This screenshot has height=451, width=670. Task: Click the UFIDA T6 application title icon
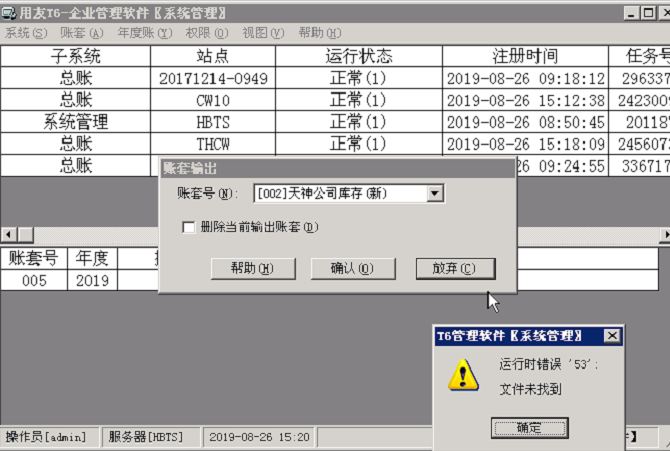pyautogui.click(x=9, y=13)
